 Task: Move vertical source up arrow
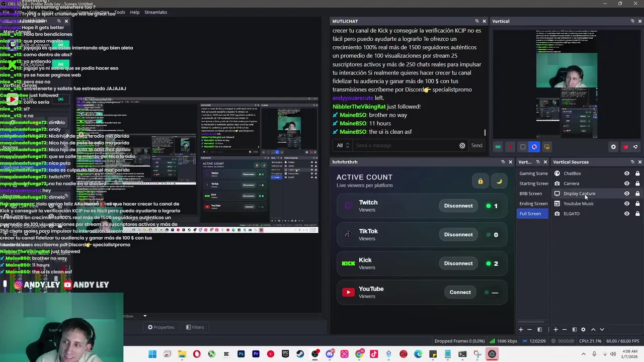tap(593, 329)
